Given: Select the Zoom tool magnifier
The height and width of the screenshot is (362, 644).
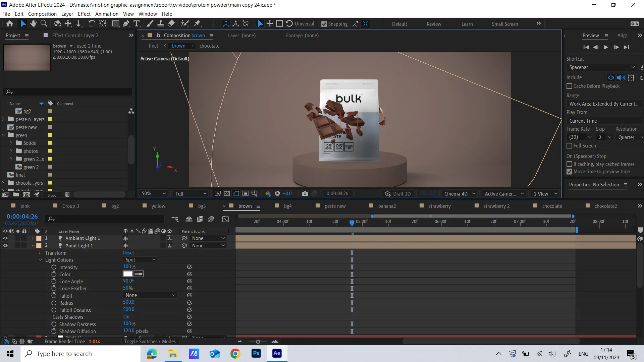Looking at the screenshot, I should click(x=44, y=24).
